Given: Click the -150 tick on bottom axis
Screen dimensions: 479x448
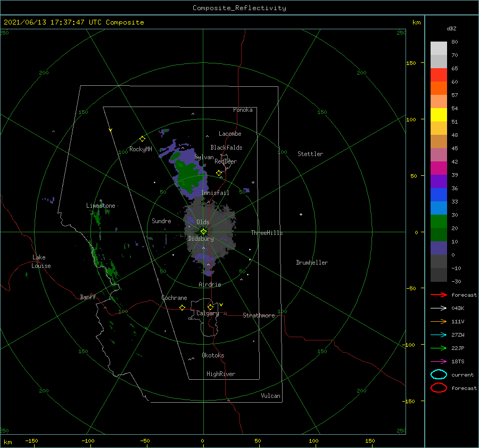Looking at the screenshot, I should (x=31, y=441).
